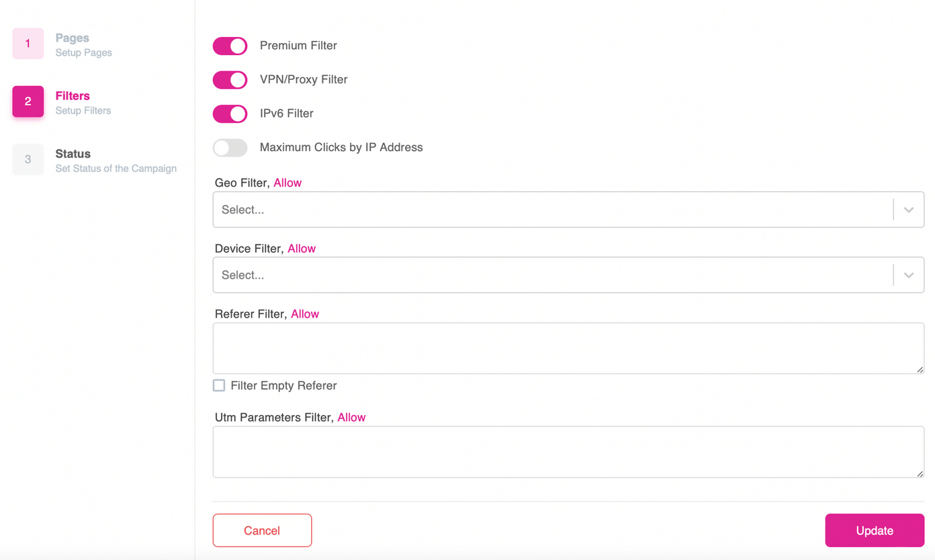Go to the Pages setup step
Image resolution: width=935 pixels, height=560 pixels.
(x=83, y=44)
